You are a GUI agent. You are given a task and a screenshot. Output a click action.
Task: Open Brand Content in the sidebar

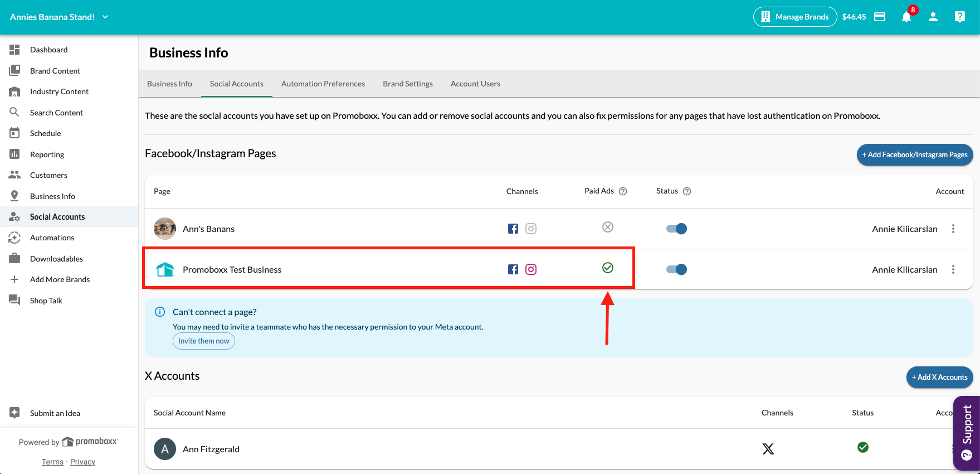tap(69, 71)
